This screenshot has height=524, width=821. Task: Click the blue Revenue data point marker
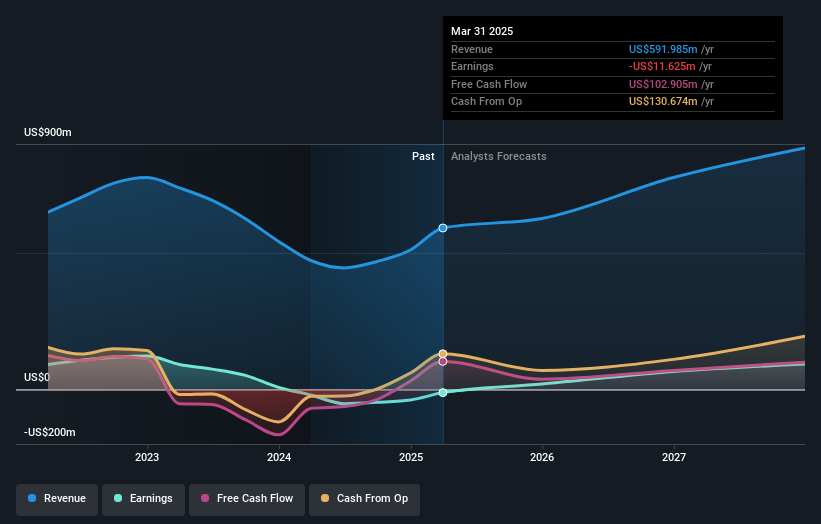[x=443, y=228]
